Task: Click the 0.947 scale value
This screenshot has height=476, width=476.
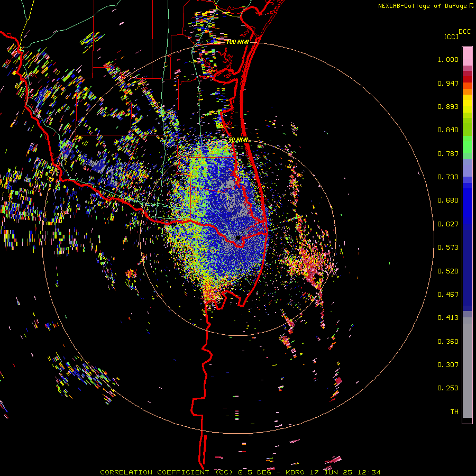Action: click(448, 83)
